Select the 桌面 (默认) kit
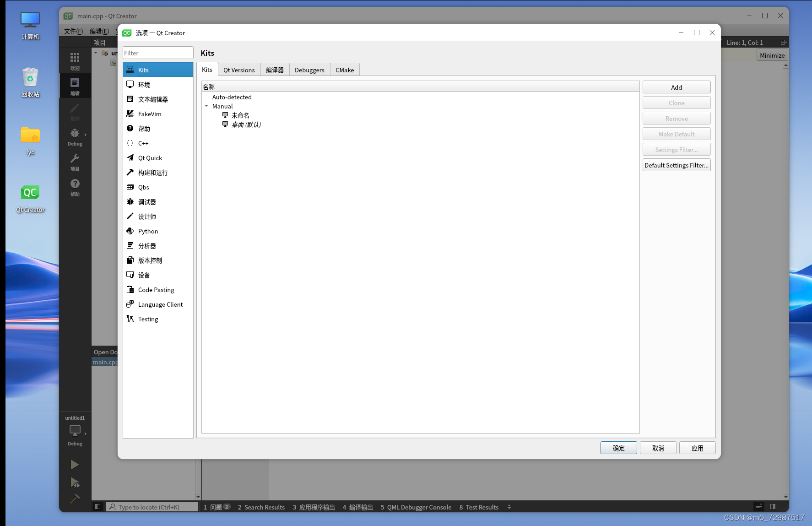812x526 pixels. (246, 125)
